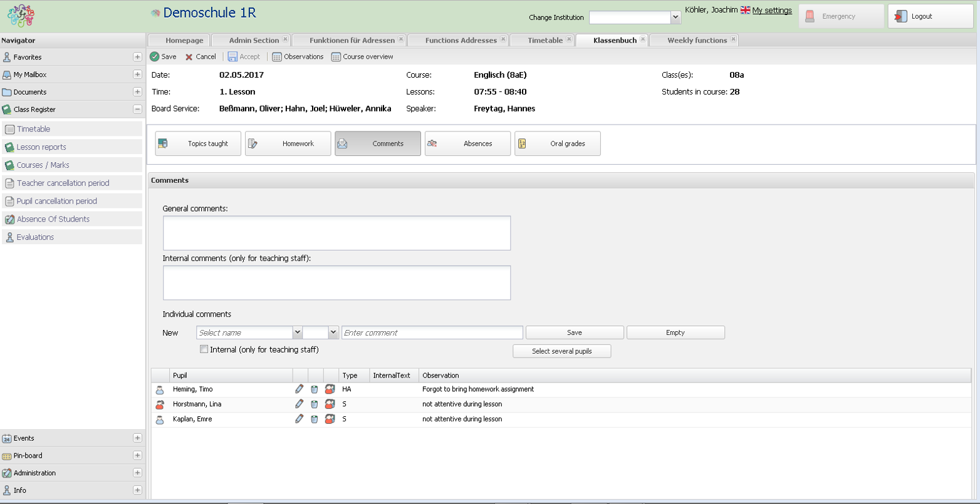Close the Admin Section tab

(285, 39)
